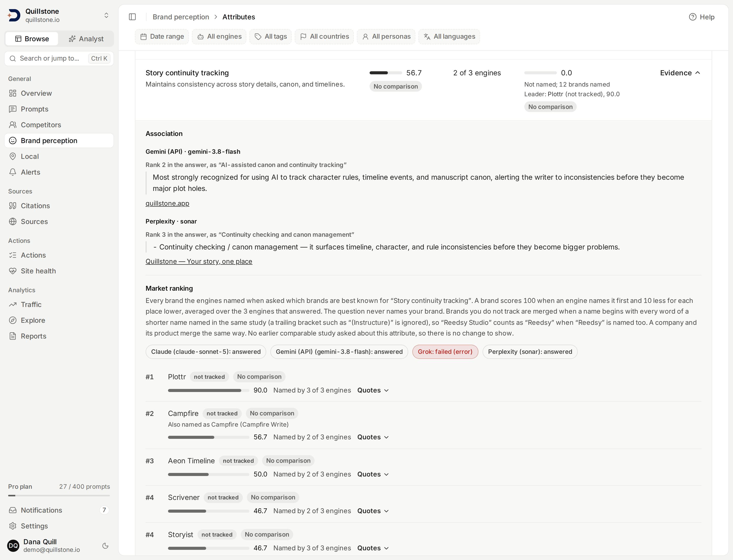The height and width of the screenshot is (560, 733).
Task: Click Brand perception breadcrumb
Action: point(181,17)
